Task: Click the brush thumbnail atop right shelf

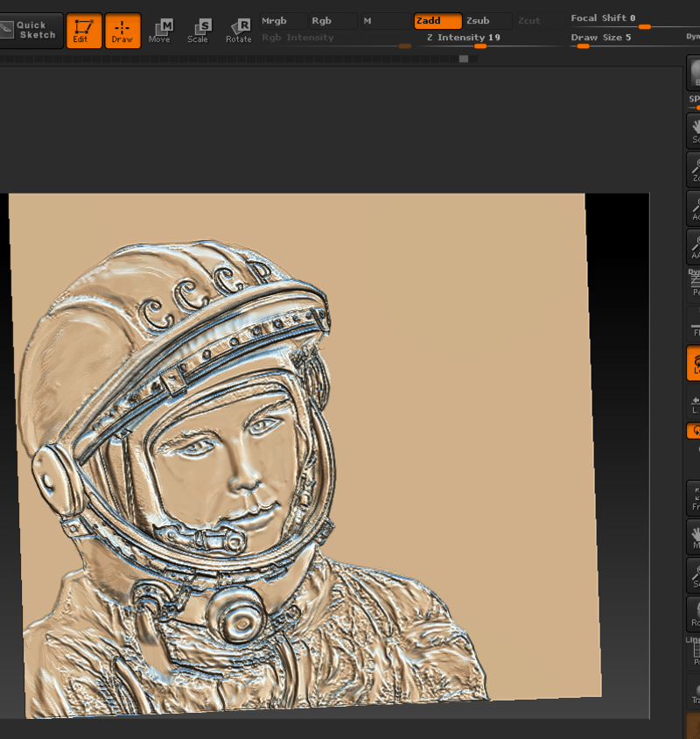Action: coord(695,73)
